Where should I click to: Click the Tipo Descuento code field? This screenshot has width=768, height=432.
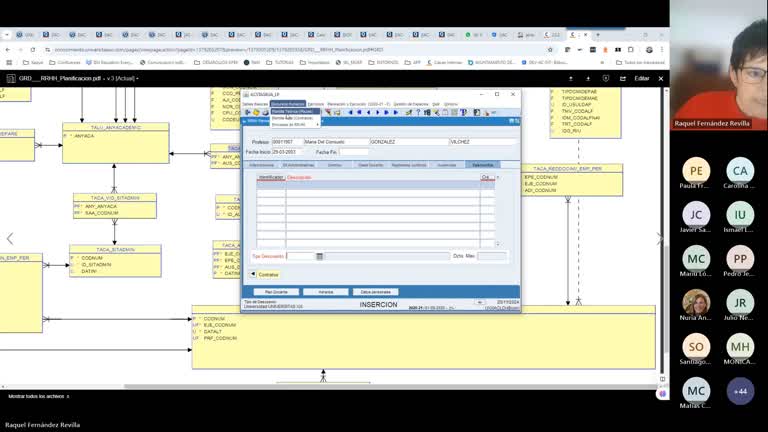pos(301,256)
